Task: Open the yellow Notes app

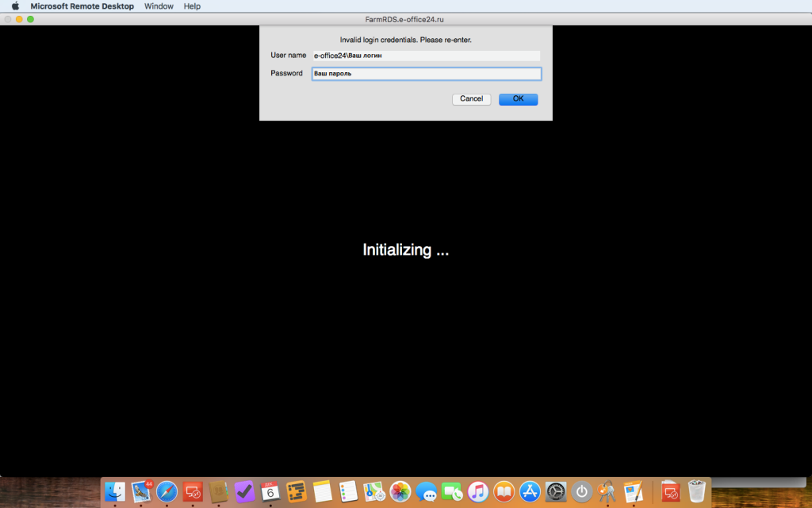Action: 322,491
